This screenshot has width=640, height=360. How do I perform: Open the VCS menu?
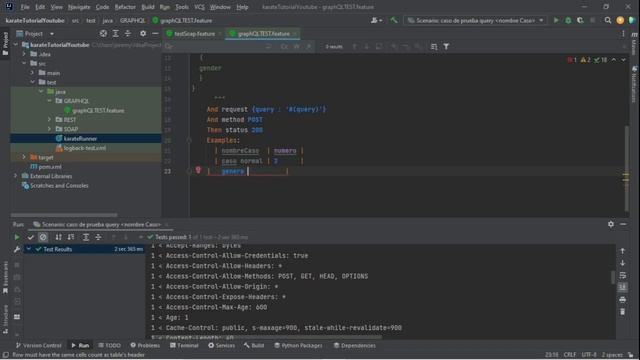click(199, 7)
